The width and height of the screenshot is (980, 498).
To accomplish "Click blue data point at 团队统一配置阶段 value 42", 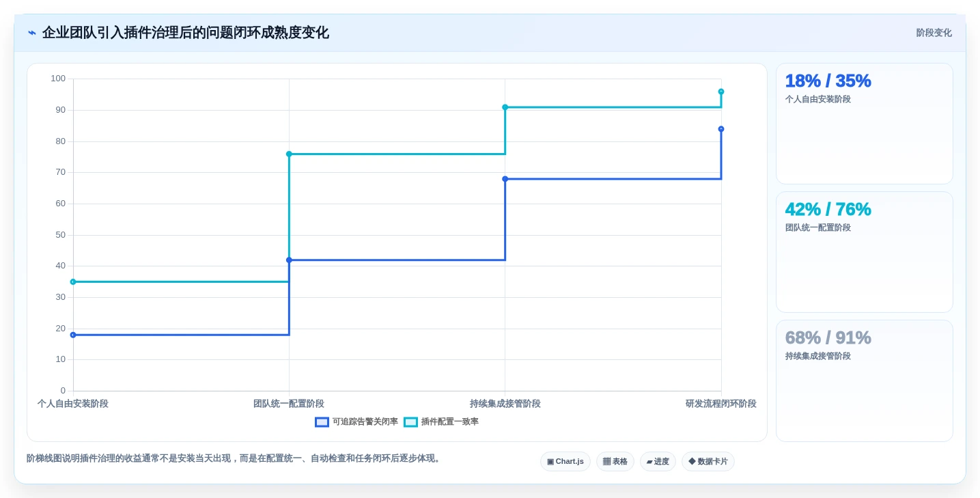I will (289, 260).
